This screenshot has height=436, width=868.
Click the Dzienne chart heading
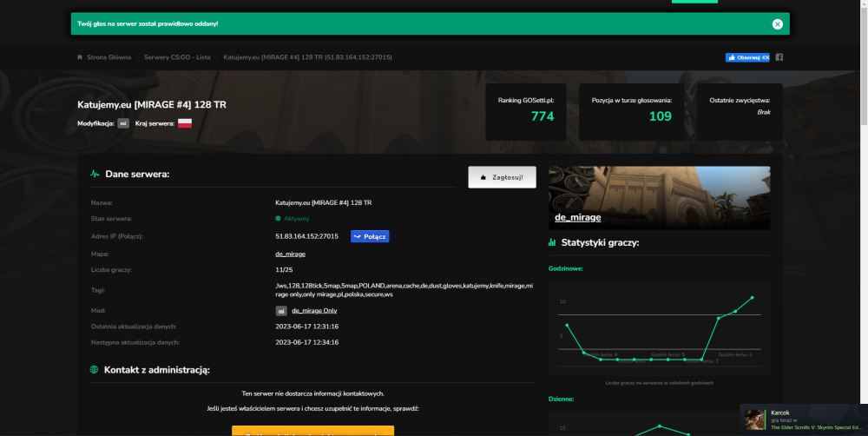(x=561, y=399)
